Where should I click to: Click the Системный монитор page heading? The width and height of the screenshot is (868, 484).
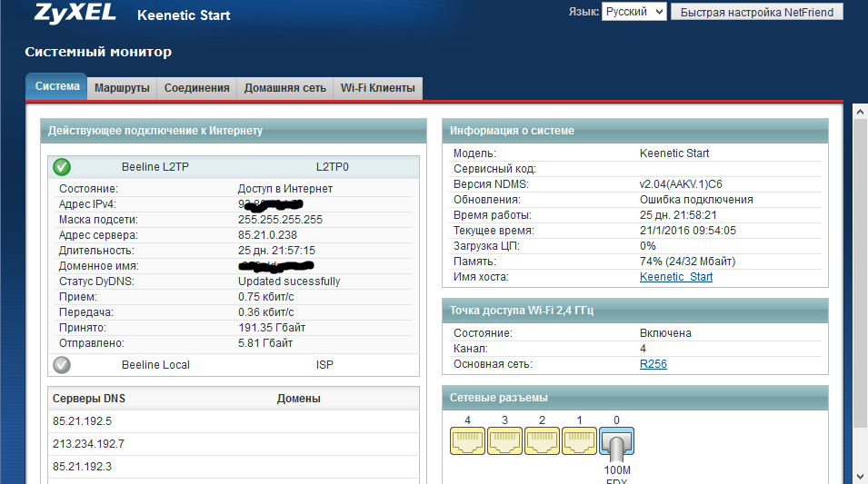click(98, 52)
